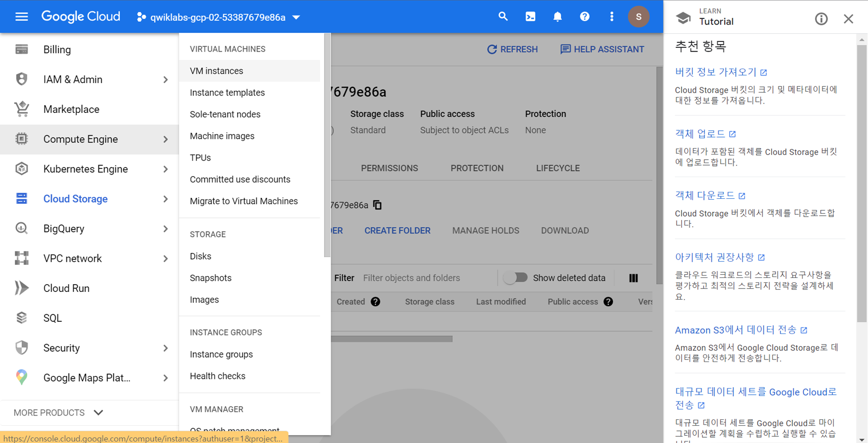Click the Compute Engine chip icon
This screenshot has height=443, width=868.
[x=22, y=139]
